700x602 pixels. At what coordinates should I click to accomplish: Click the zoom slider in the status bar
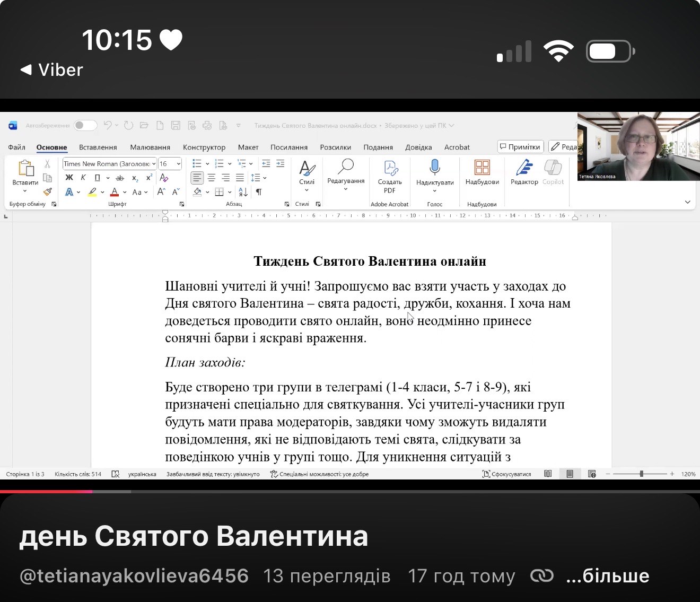coord(642,474)
